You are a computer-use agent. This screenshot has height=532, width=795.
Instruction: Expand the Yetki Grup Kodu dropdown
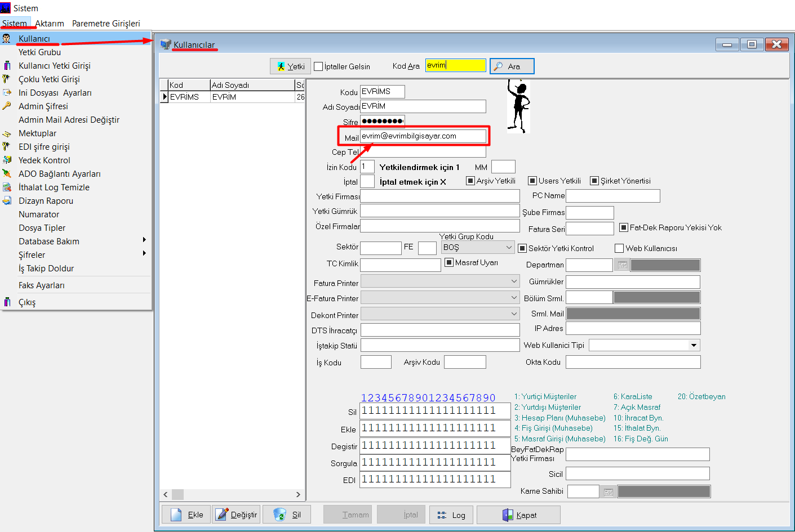509,248
